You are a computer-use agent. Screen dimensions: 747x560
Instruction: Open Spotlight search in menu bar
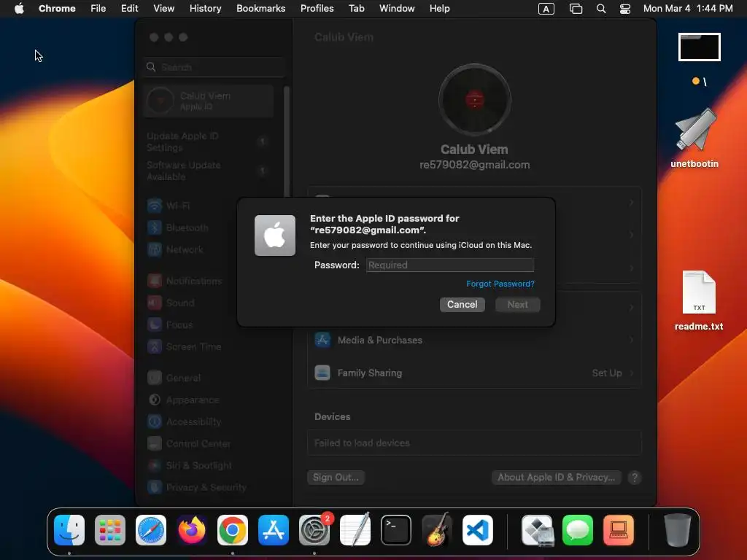[601, 9]
